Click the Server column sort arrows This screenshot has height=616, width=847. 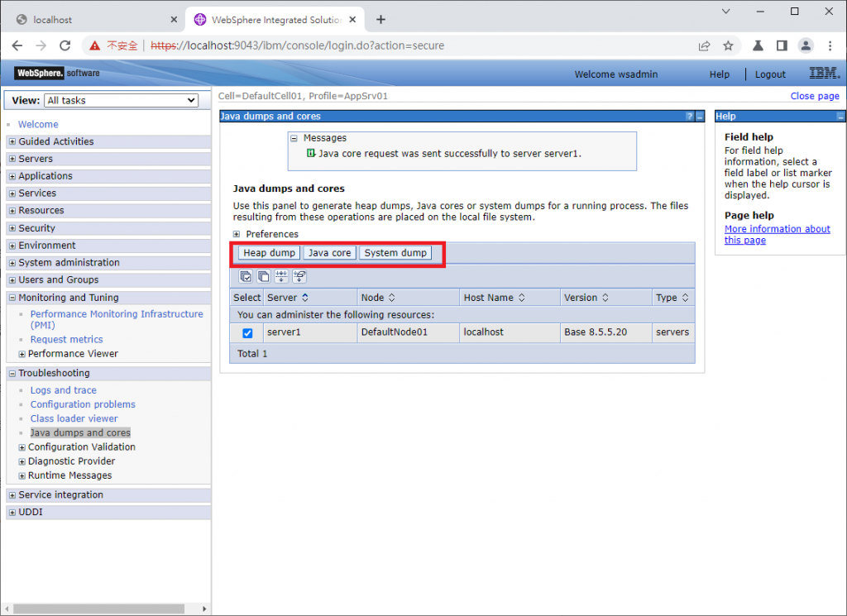(304, 298)
